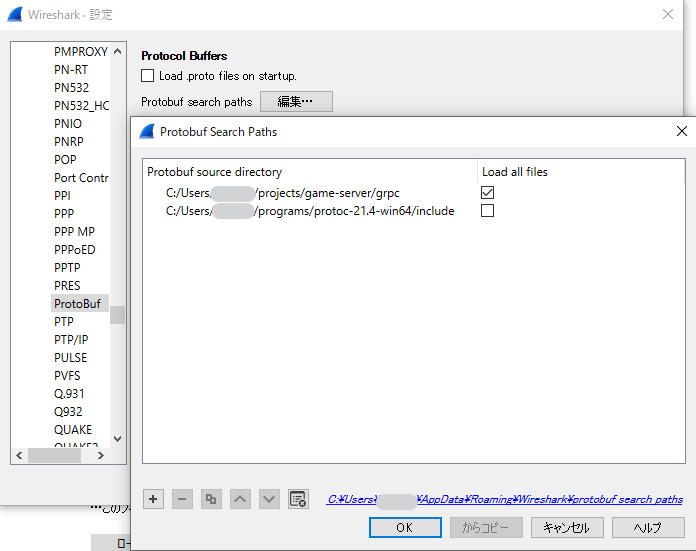Select PMPROXY in the protocol list
The height and width of the screenshot is (551, 696).
(x=81, y=52)
